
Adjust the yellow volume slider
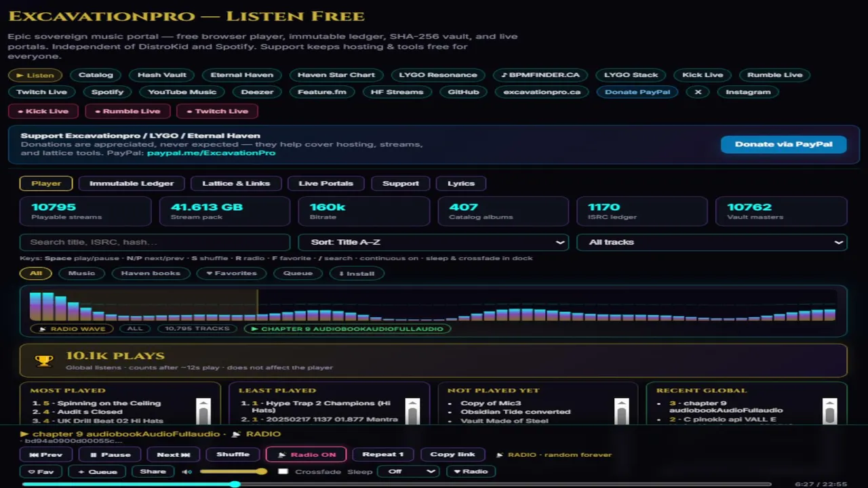tap(233, 471)
